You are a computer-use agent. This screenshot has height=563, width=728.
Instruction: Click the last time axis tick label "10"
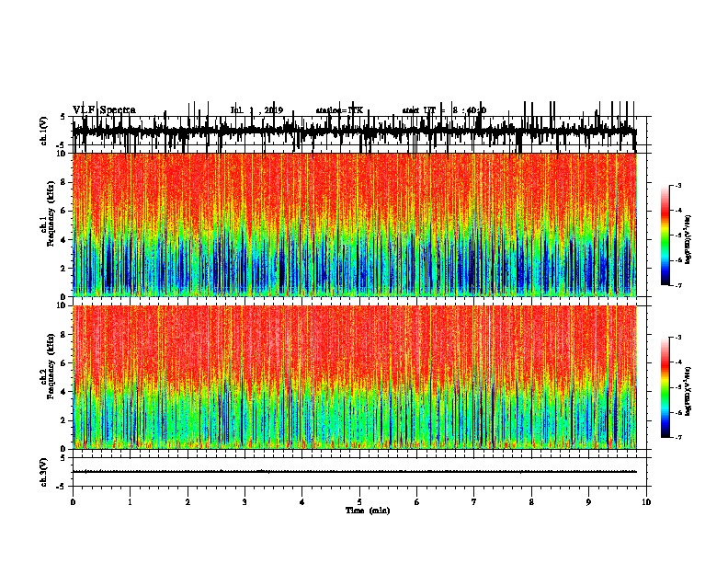coord(646,502)
